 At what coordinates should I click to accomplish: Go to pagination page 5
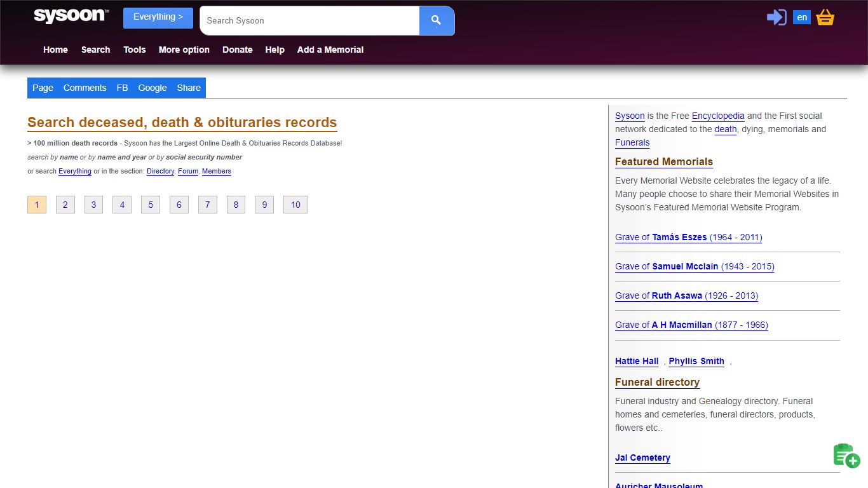pos(151,205)
